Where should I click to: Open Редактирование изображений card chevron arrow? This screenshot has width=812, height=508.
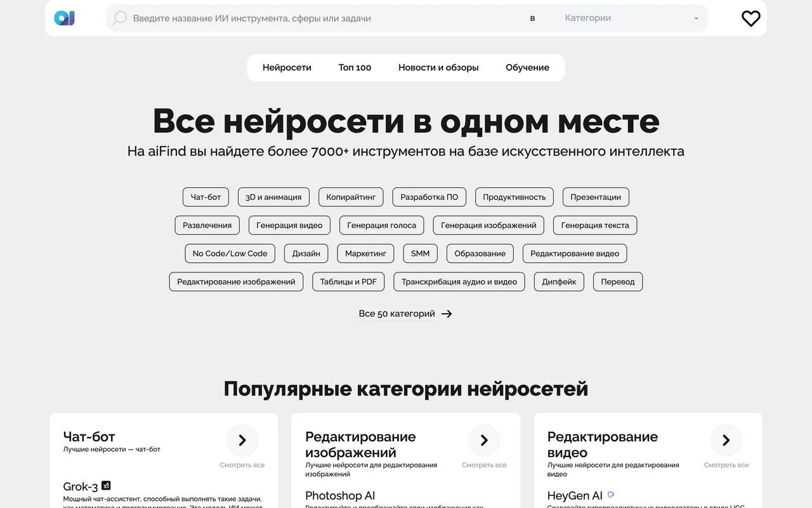[484, 440]
